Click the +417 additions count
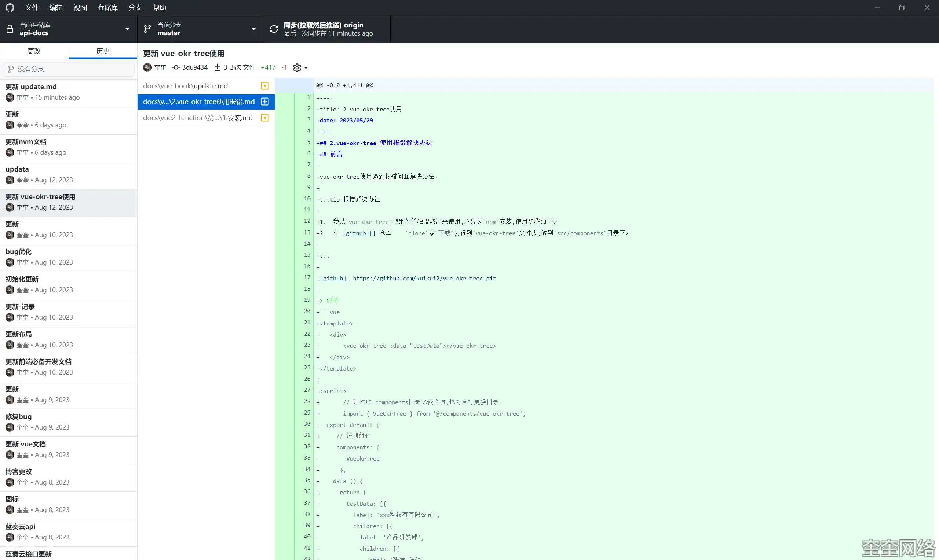The height and width of the screenshot is (560, 939). pos(268,67)
